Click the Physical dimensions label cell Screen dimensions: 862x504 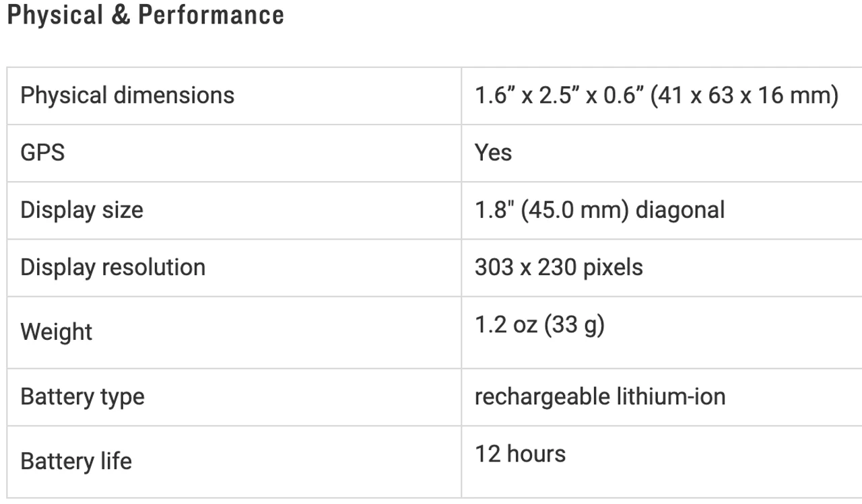click(127, 96)
